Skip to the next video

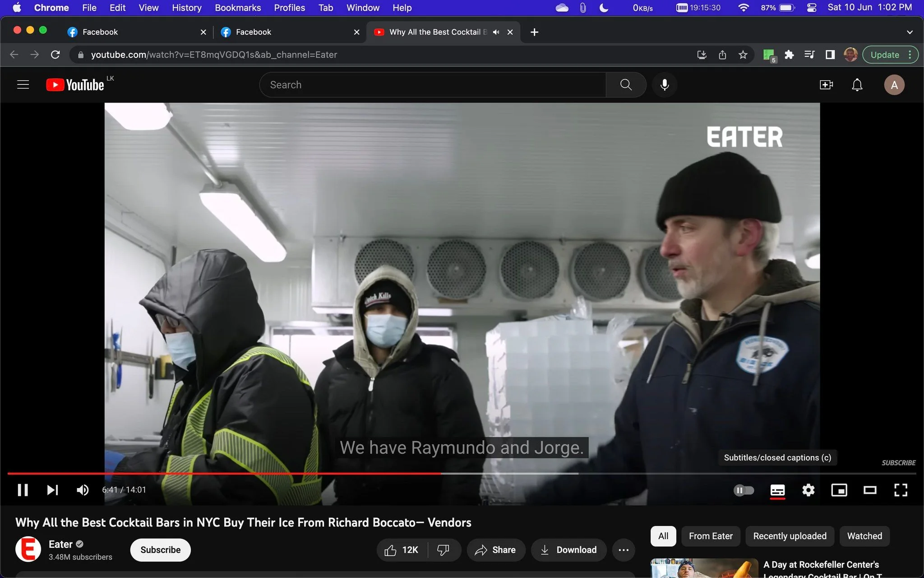pos(52,490)
